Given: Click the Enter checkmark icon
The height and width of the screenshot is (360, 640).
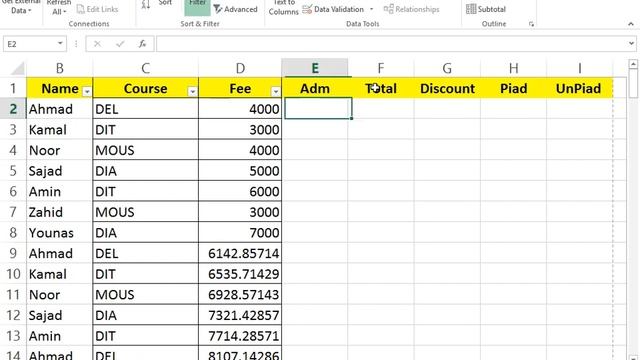Looking at the screenshot, I should click(120, 44).
